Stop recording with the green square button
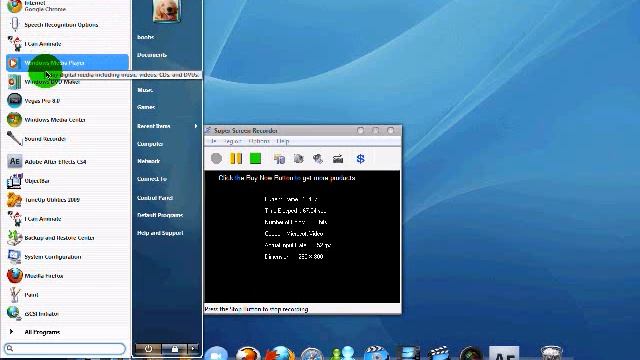Screen dimensions: 640x360 [256, 158]
